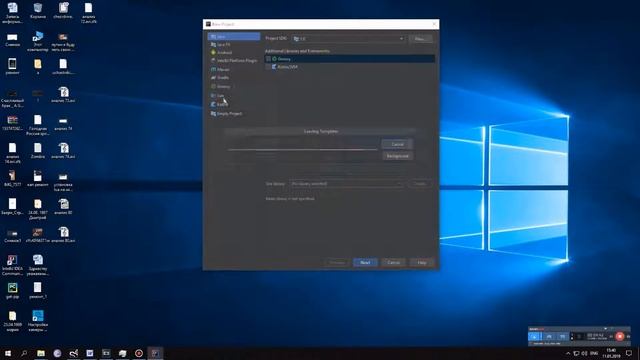Show hidden system tray icons
This screenshot has width=640, height=360.
568,353
